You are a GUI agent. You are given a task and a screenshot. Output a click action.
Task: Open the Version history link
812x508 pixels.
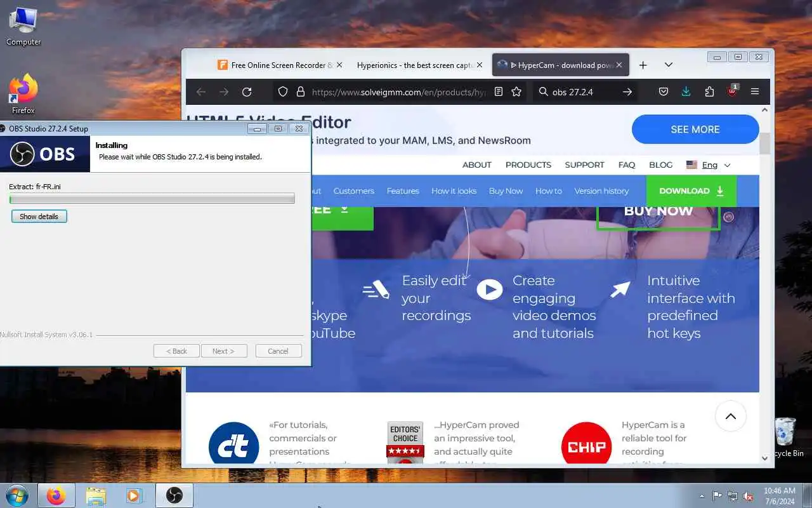601,190
